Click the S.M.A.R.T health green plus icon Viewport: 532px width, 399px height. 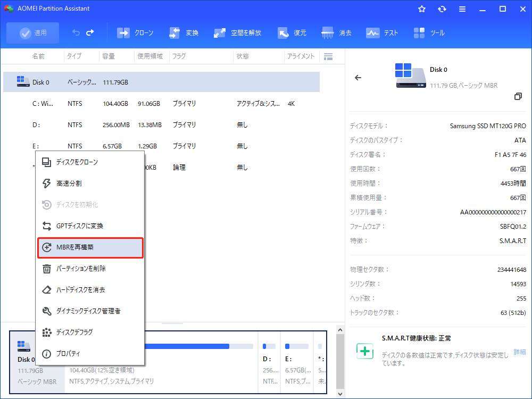tap(365, 351)
